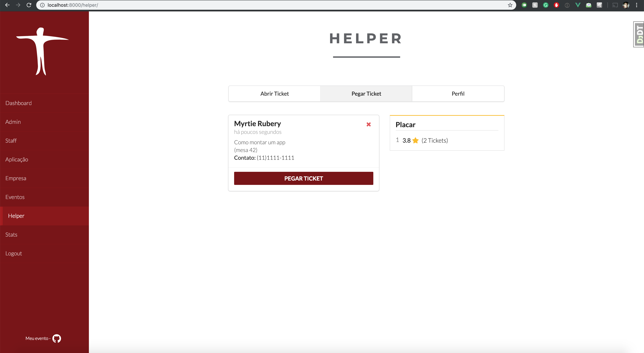The image size is (644, 353).
Task: Open the Stats sidebar item
Action: (x=11, y=235)
